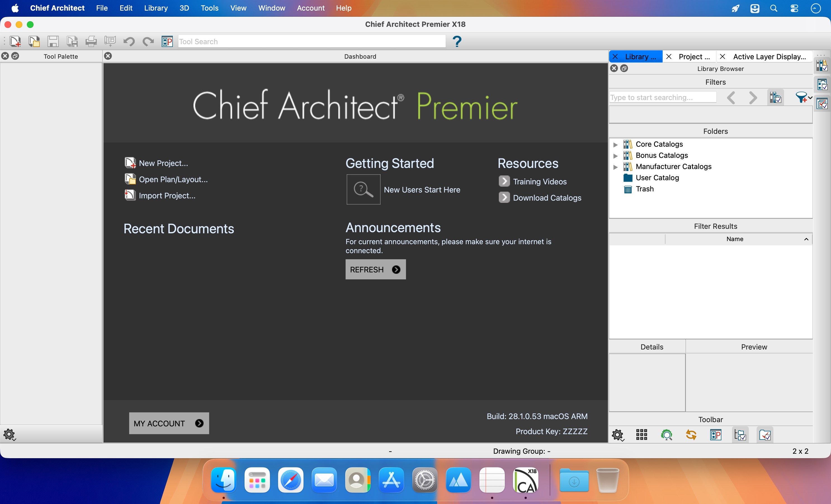Open Preferences from the main toolbar icon

coord(167,41)
